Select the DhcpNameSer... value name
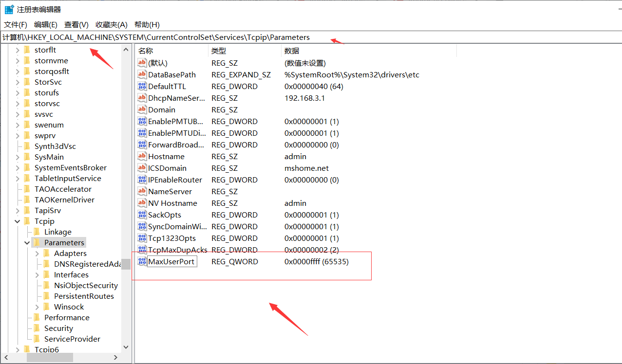The image size is (622, 364). click(x=177, y=98)
